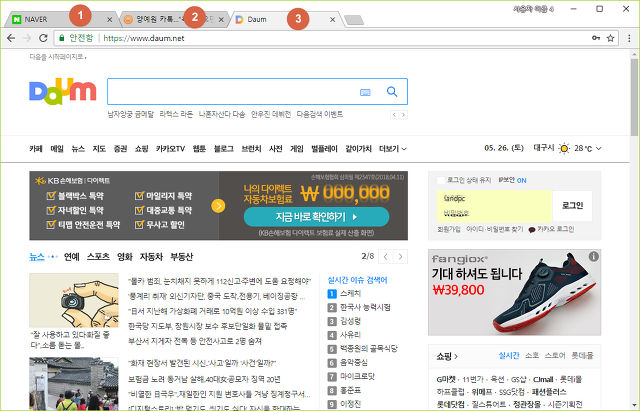Click G마켓 shopping link
Viewport: 640px width, 411px height.
[x=446, y=380]
